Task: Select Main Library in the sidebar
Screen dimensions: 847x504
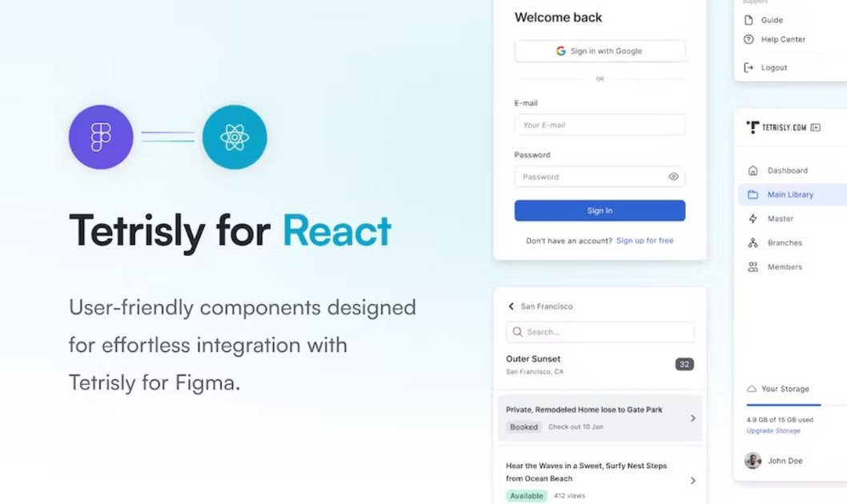Action: pyautogui.click(x=790, y=194)
